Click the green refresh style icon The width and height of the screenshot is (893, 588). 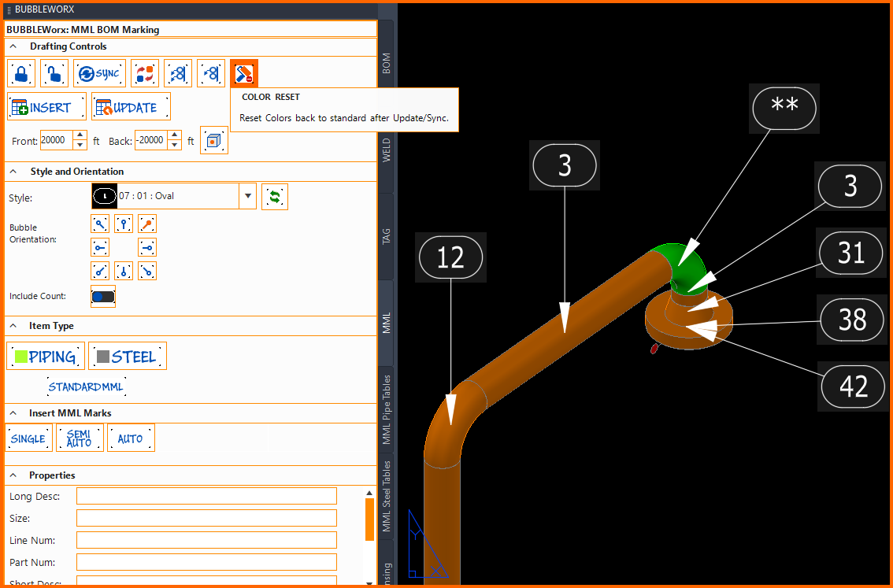click(x=275, y=197)
